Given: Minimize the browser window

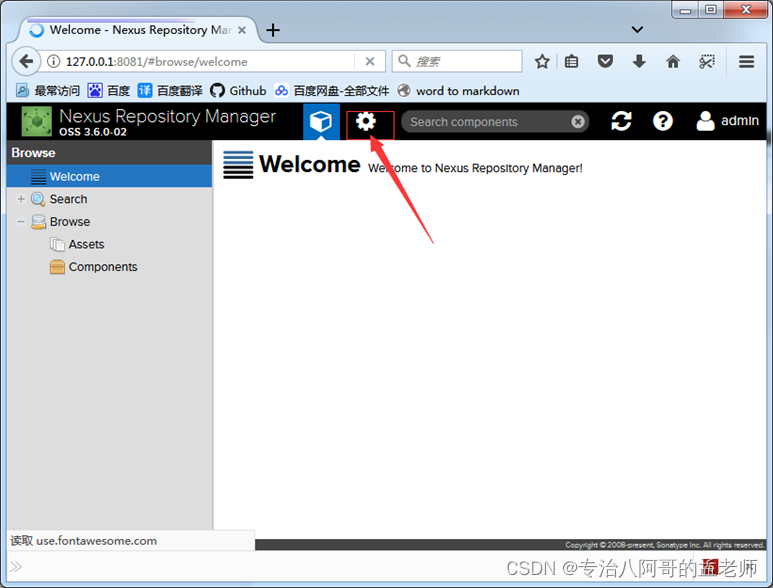Looking at the screenshot, I should click(685, 10).
